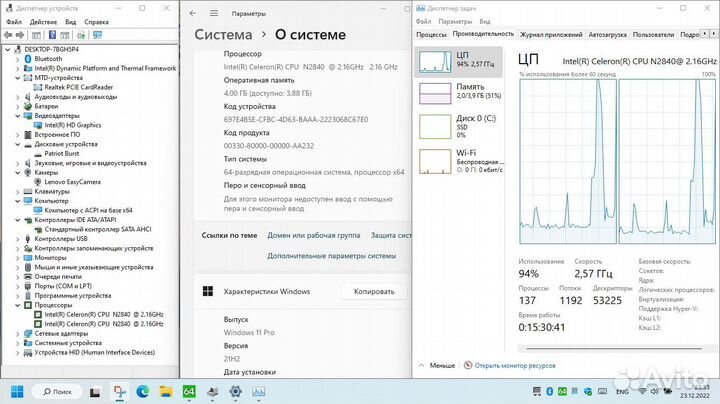720x404 pixels.
Task: Switch to the Пользователи tab
Action: pos(653,34)
